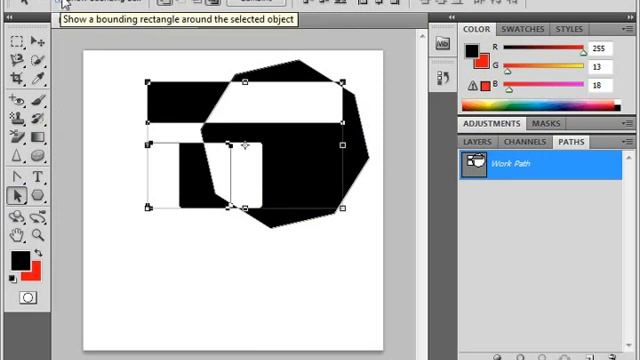Select the Red Eye tool
Image resolution: width=640 pixels, height=360 pixels.
click(17, 100)
